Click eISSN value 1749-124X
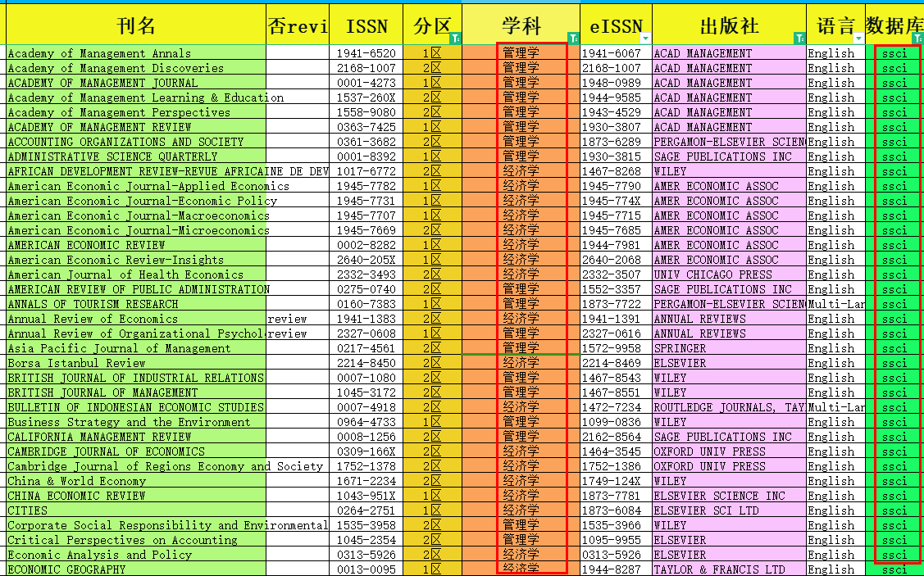Viewport: 924px width, 576px height. (611, 481)
